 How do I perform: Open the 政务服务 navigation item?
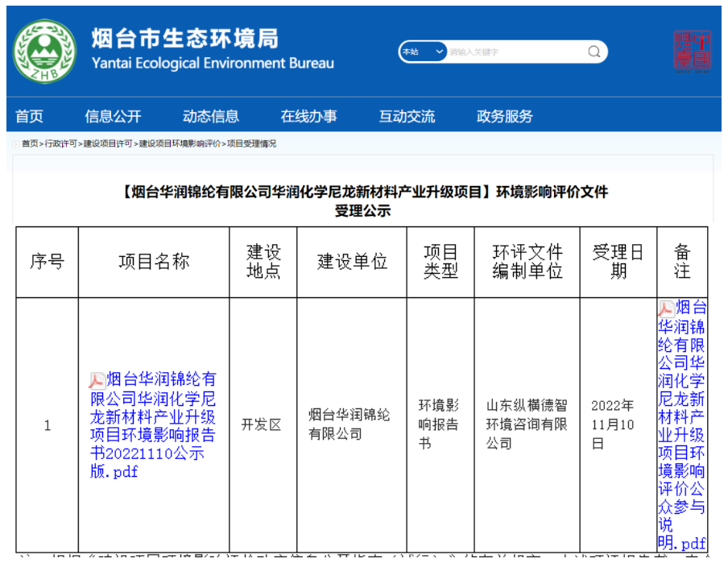click(x=505, y=116)
